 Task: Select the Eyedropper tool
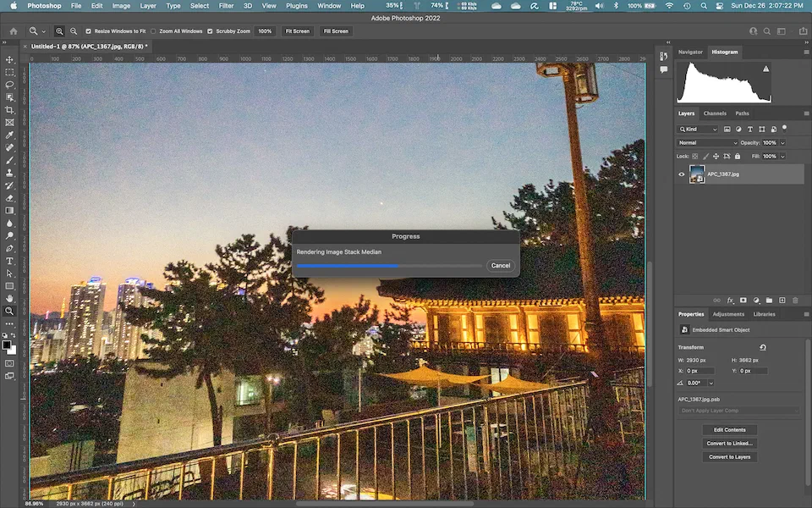point(10,135)
